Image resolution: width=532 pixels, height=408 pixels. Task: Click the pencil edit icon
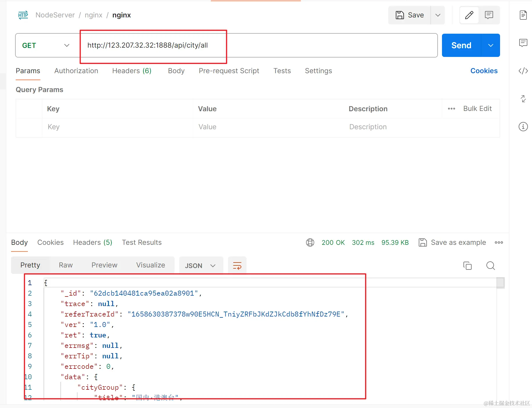(x=469, y=15)
